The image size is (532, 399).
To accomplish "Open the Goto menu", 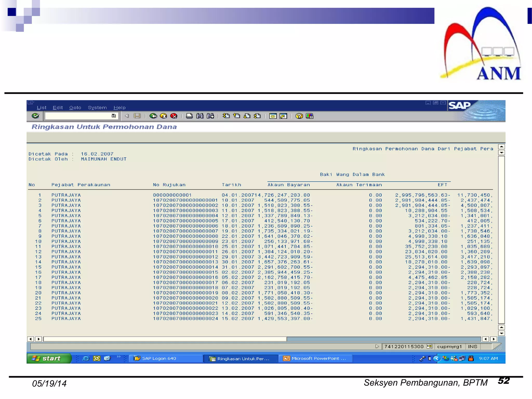I will (x=75, y=108).
